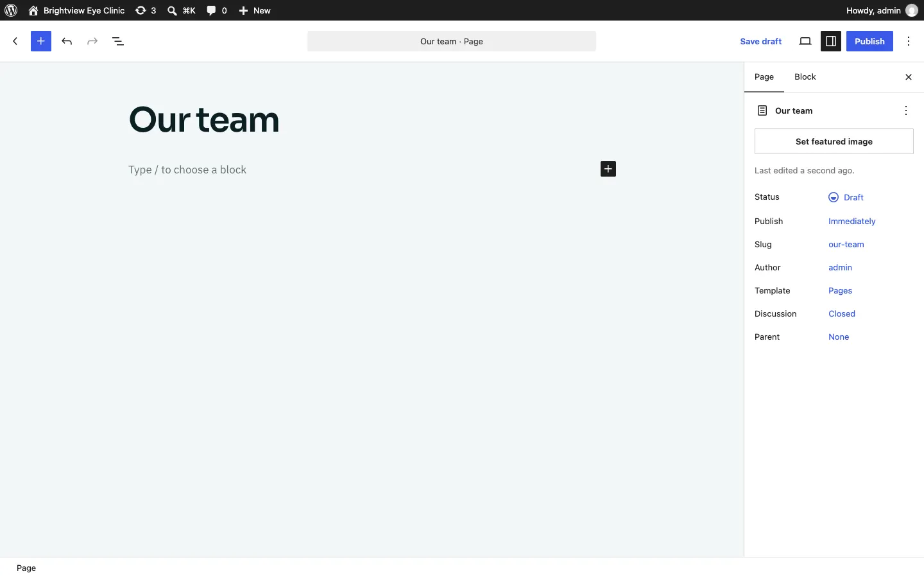Close the Settings sidebar
The image size is (924, 578).
(909, 77)
